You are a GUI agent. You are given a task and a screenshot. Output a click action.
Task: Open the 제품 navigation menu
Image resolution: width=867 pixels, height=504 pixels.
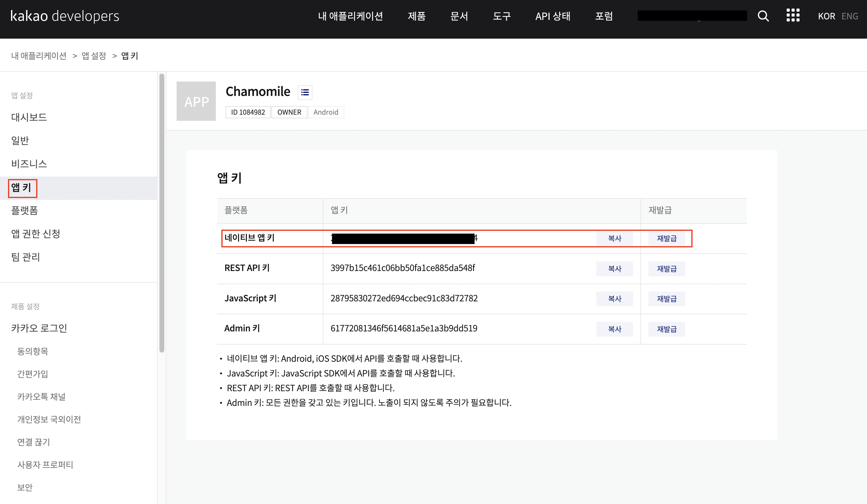click(x=417, y=16)
